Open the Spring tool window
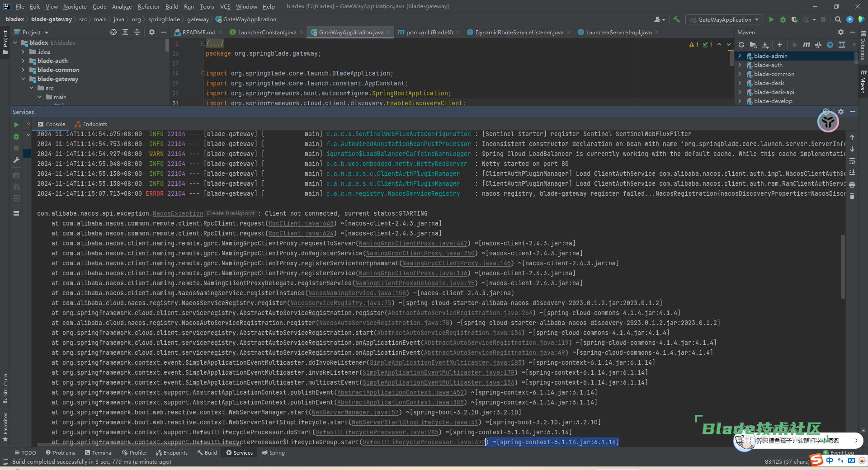 (x=273, y=453)
